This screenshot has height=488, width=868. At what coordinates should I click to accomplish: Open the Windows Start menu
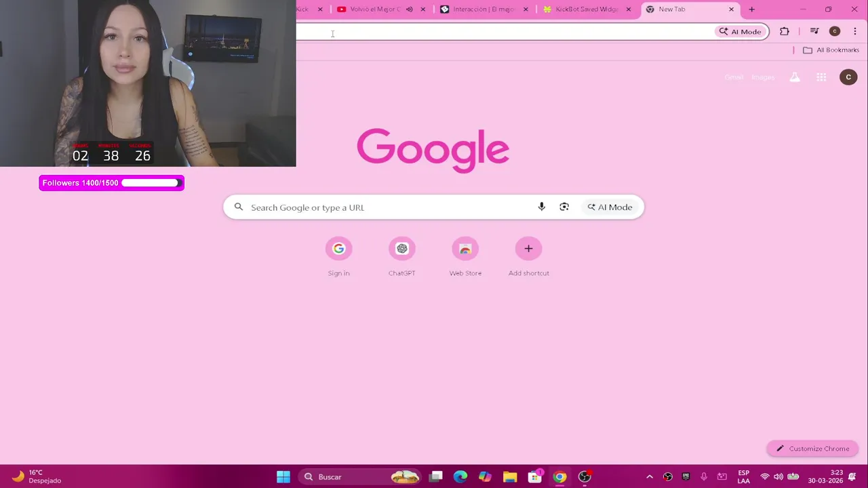[x=283, y=477]
